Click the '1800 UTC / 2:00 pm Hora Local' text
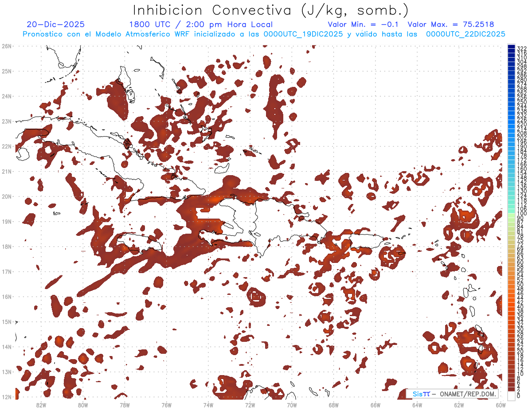 (201, 24)
